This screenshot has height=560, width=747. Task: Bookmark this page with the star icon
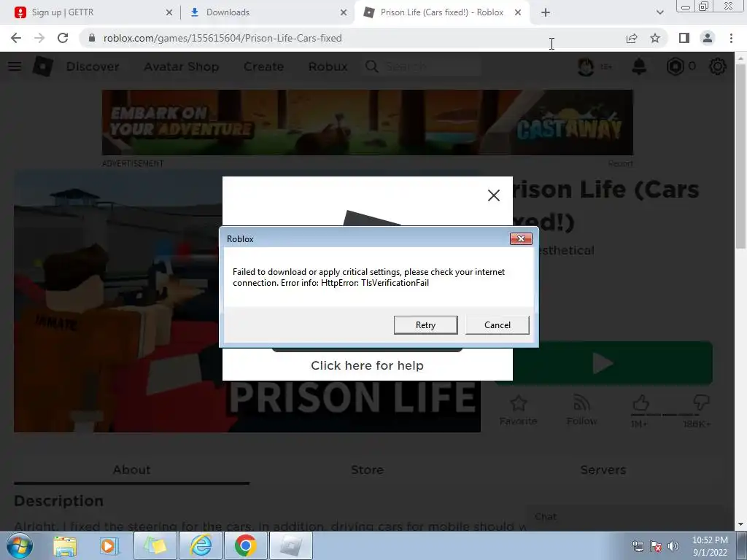coord(655,38)
